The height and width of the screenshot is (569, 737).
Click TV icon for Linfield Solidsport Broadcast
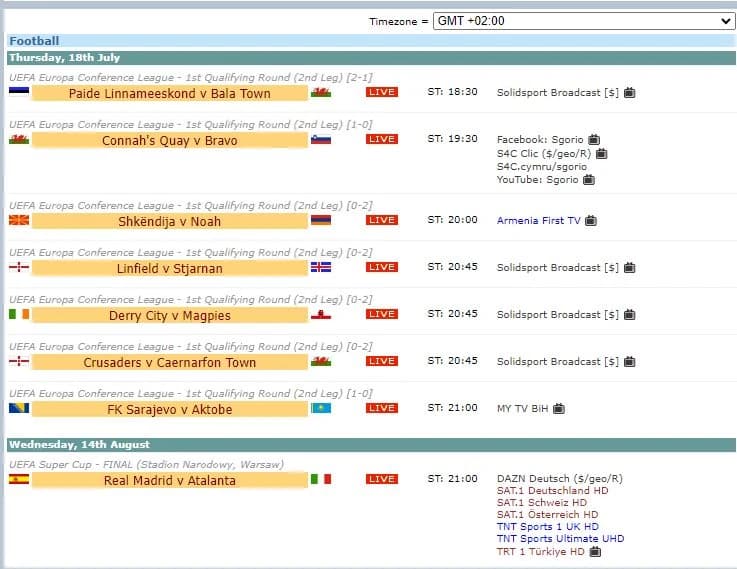point(629,267)
